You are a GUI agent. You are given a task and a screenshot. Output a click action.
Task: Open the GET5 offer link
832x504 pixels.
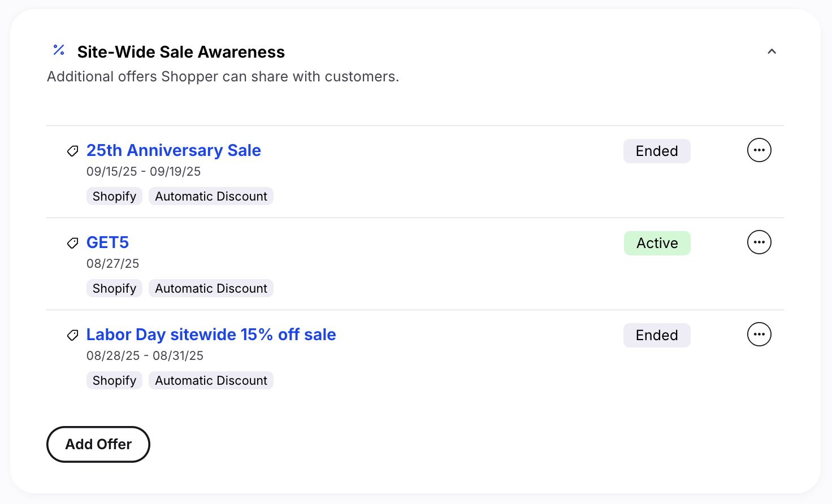pyautogui.click(x=107, y=242)
